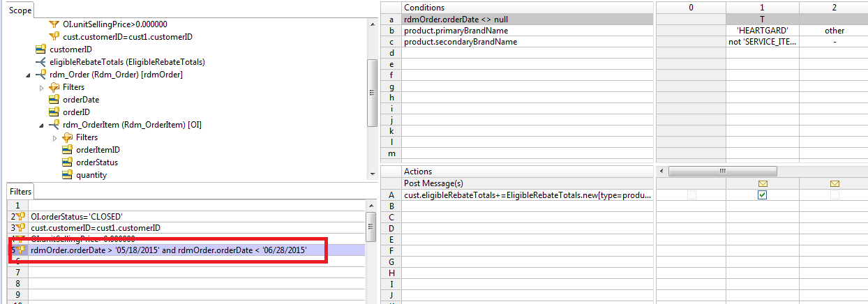Select orderStatus in Scope tree
868x304 pixels.
coord(97,162)
